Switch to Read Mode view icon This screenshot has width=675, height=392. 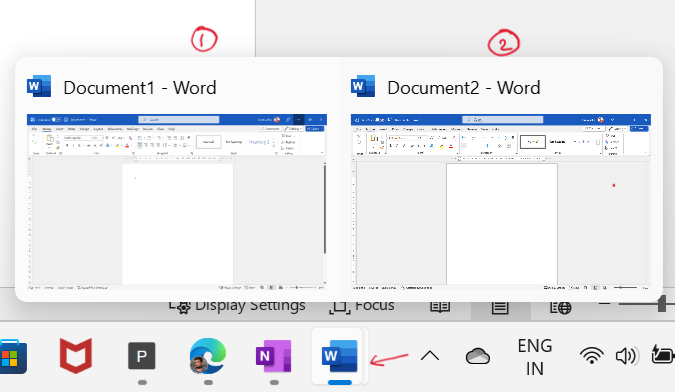coord(440,307)
